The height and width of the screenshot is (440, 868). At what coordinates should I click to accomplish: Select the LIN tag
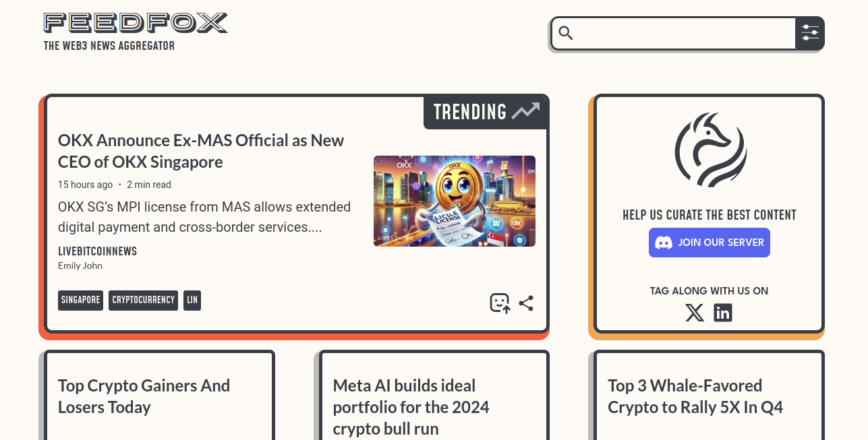[192, 301]
